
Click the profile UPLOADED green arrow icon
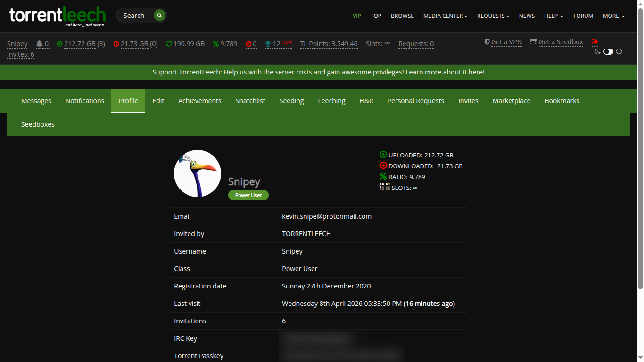click(383, 155)
